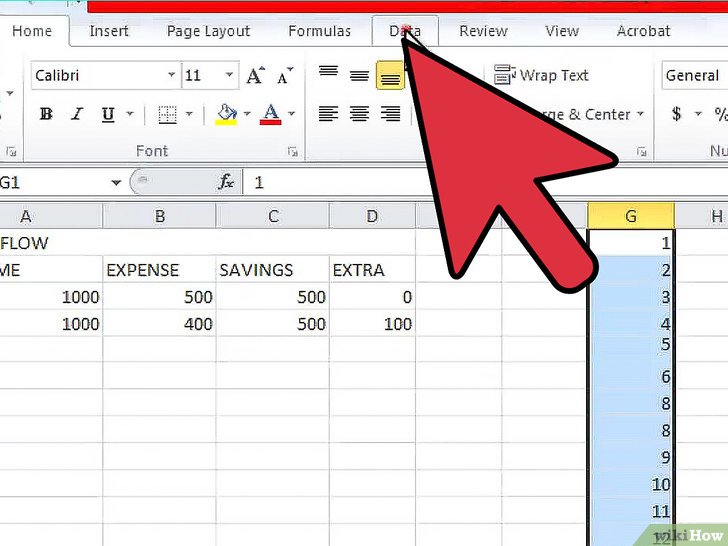
Task: Open Font dialog launcher
Action: (x=292, y=151)
